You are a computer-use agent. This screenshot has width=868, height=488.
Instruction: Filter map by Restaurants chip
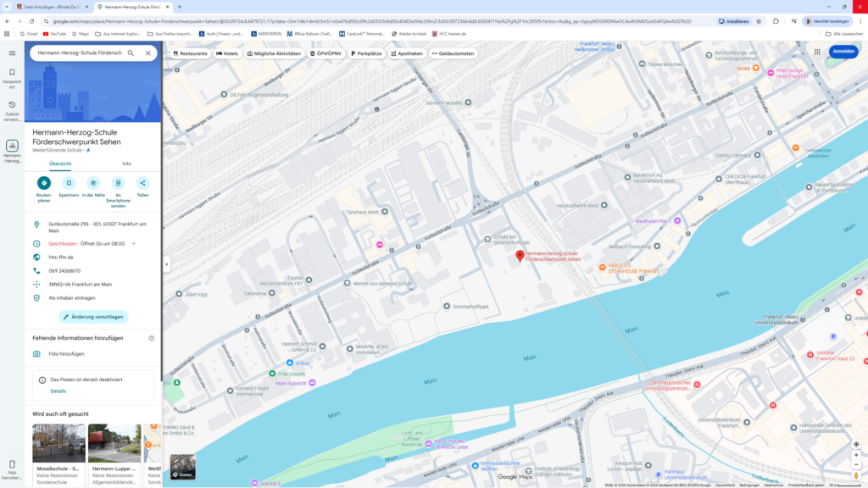pos(191,53)
